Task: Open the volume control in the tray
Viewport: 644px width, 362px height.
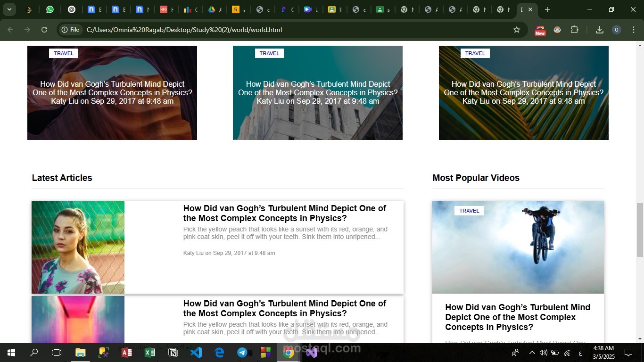Action: point(543,353)
